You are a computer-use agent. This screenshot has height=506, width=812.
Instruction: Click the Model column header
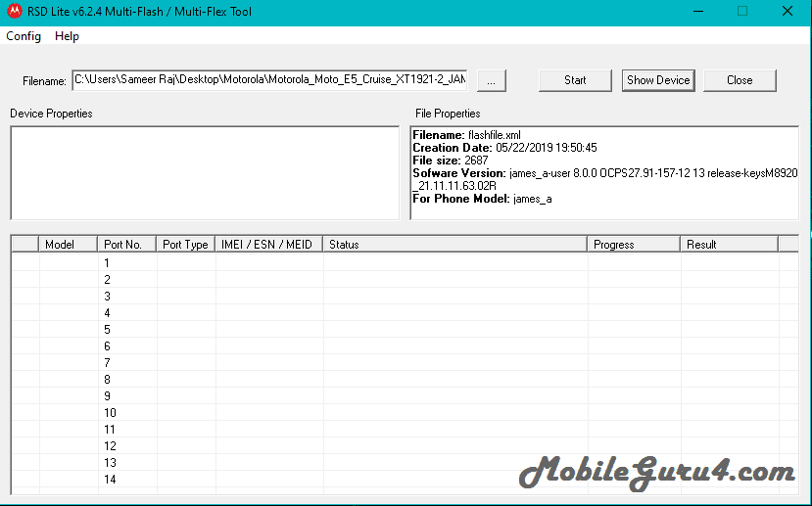tap(68, 245)
